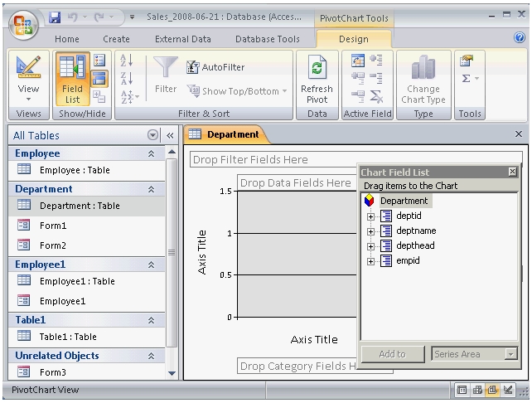The image size is (532, 403).
Task: Click the Switch Row/Column icon
Action: click(358, 61)
